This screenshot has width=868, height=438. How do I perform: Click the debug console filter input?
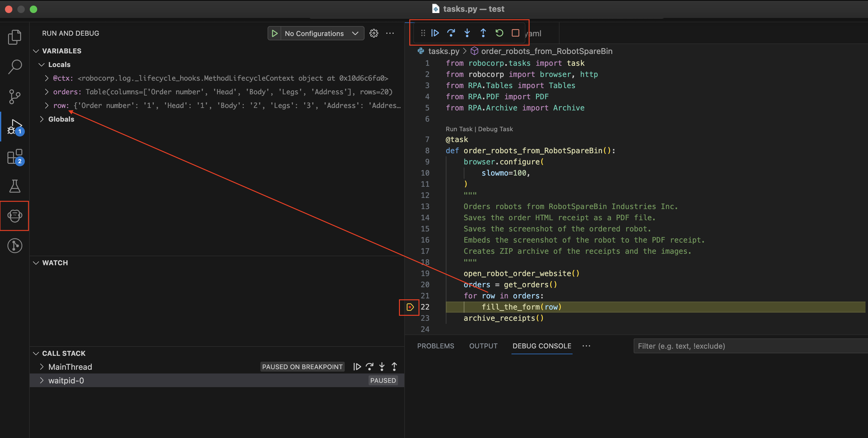pos(751,346)
